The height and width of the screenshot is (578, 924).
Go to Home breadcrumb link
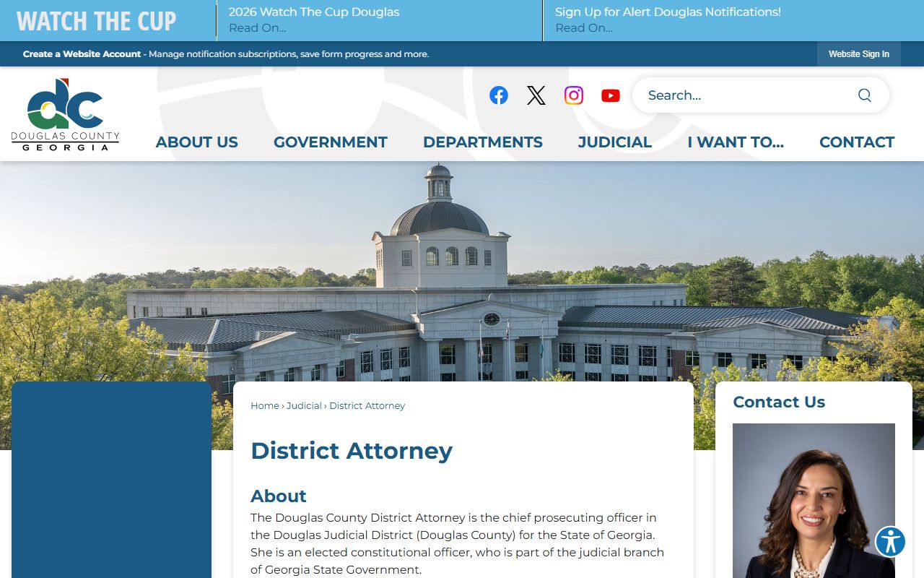(x=265, y=406)
